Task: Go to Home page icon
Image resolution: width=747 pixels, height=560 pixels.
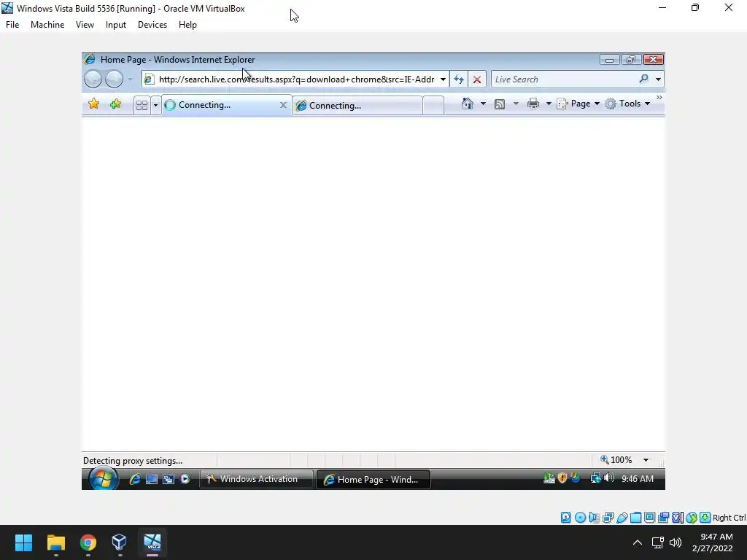Action: [x=468, y=104]
